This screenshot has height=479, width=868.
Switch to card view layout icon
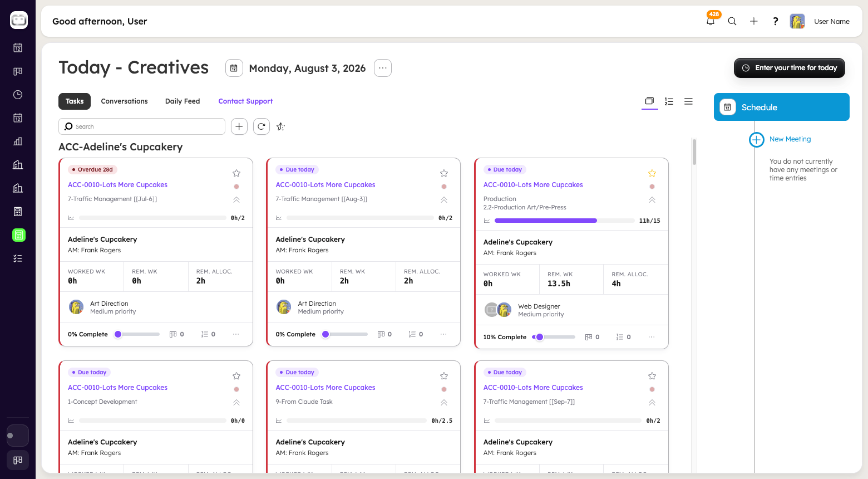click(x=649, y=101)
